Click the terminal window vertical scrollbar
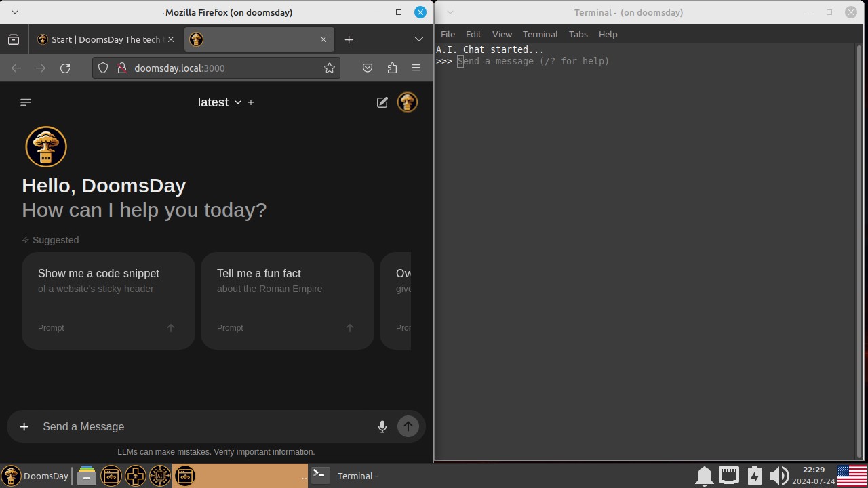 [859, 251]
